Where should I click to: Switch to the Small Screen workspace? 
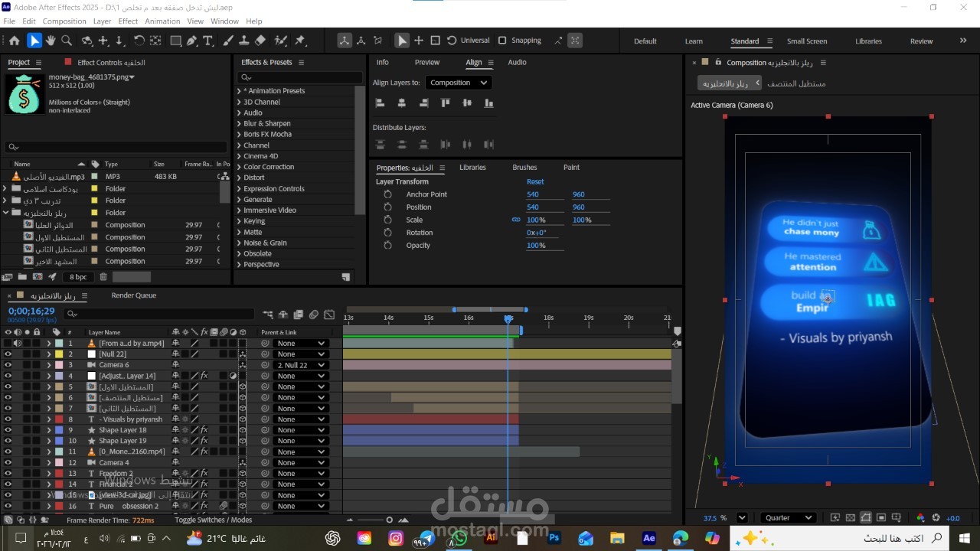click(807, 41)
